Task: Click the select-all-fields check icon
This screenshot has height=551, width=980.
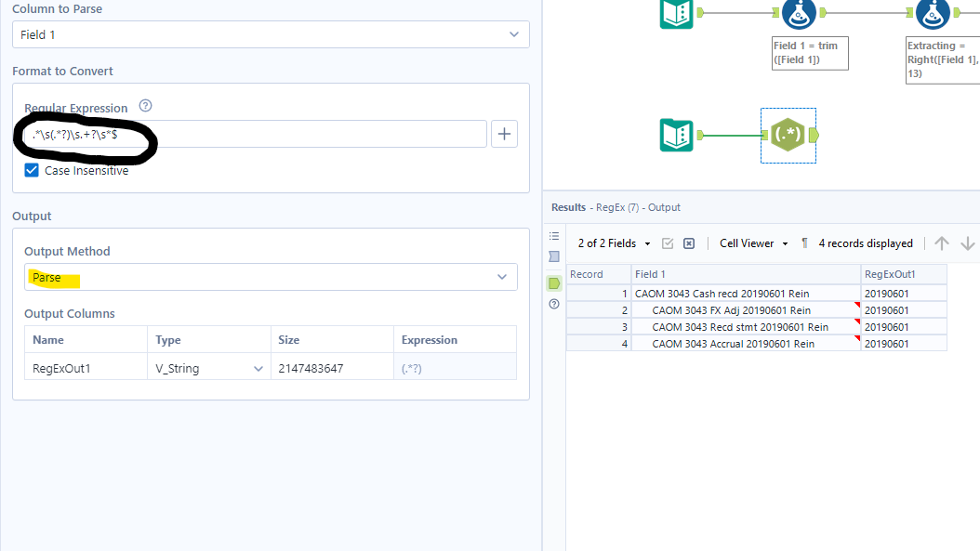Action: pyautogui.click(x=667, y=243)
